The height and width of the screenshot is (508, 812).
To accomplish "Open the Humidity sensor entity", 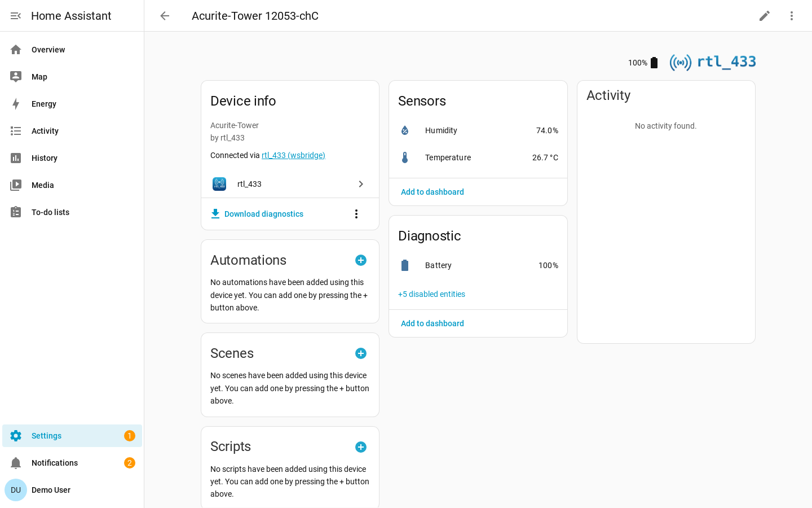I will pos(478,130).
